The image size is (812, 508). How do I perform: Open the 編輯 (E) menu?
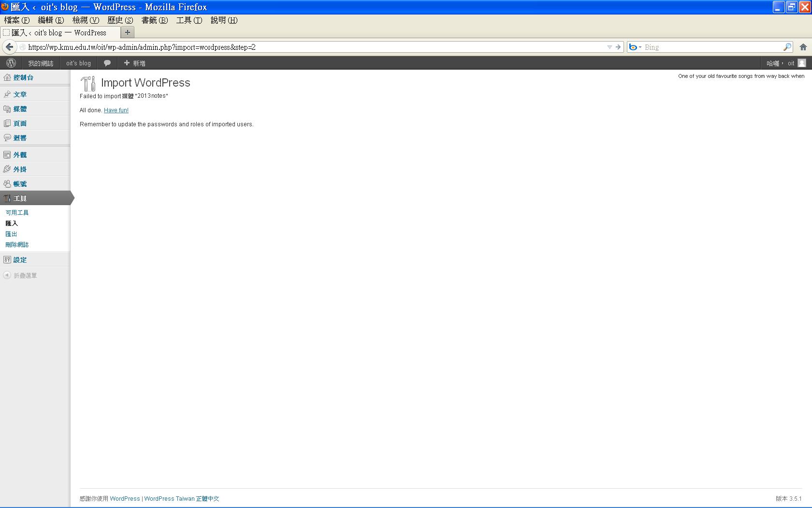(51, 20)
